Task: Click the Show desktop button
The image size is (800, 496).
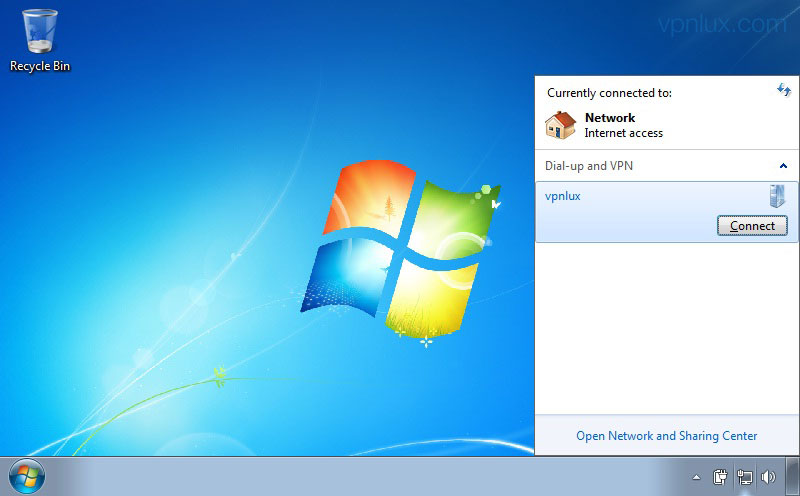Action: coord(793,477)
